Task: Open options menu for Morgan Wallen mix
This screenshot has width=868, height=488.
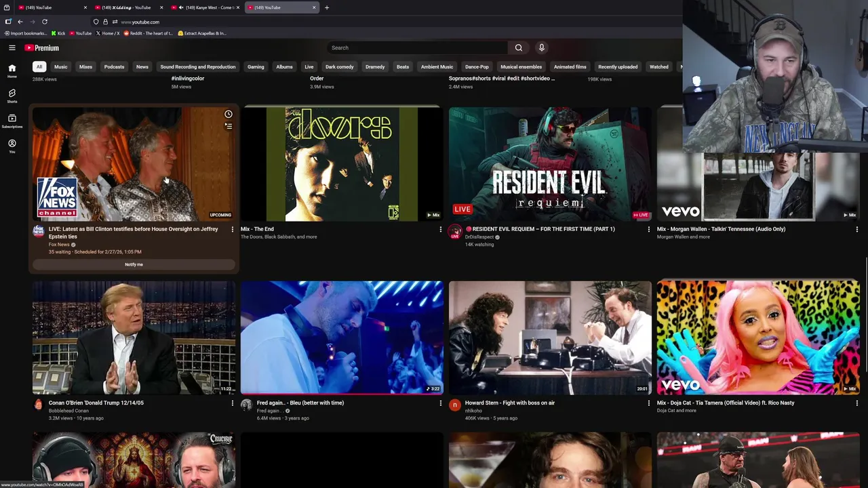Action: [x=857, y=229]
